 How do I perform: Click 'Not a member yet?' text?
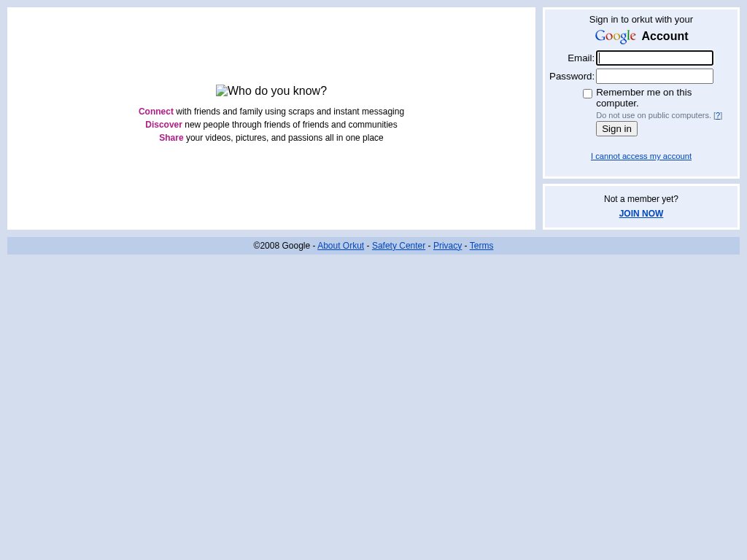coord(640,199)
